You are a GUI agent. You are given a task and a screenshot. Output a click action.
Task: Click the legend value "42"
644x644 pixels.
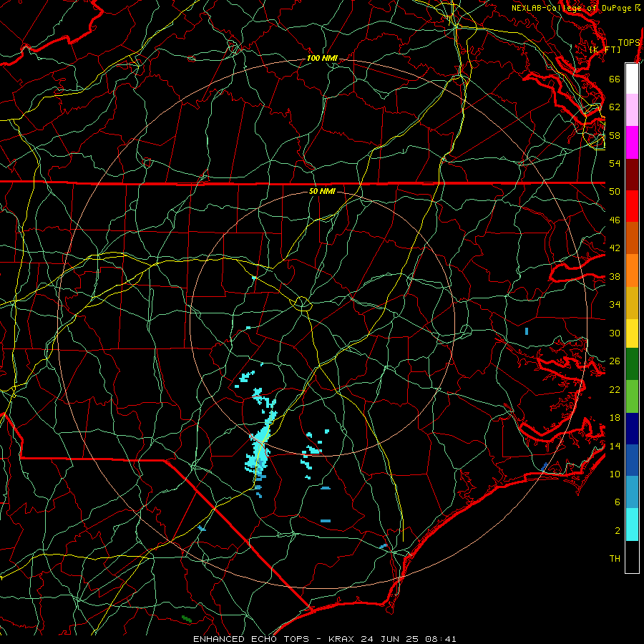click(x=615, y=248)
